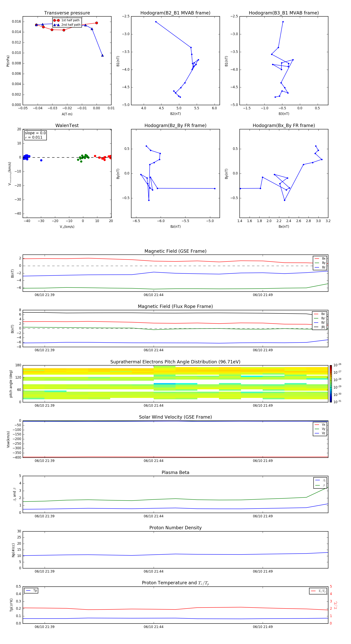Click the 'r = 0.011' annotation
Image resolution: width=351 pixels, height=644 pixels.
pyautogui.click(x=34, y=137)
